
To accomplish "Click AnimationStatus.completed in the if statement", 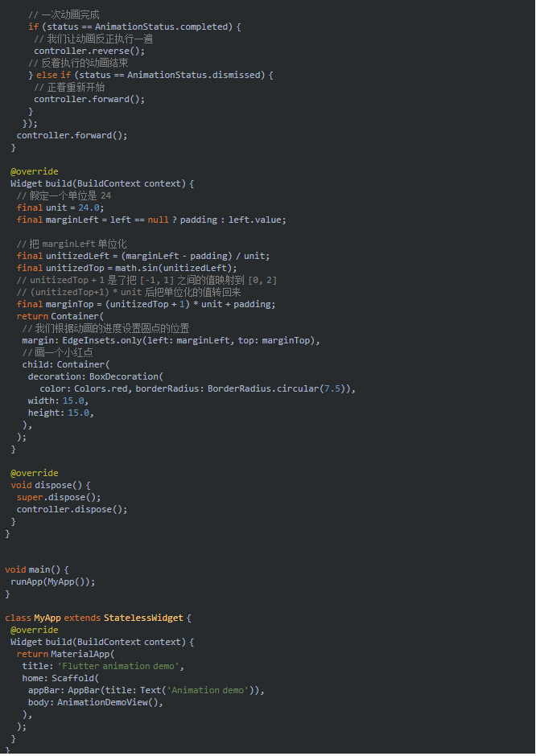I will pos(161,27).
